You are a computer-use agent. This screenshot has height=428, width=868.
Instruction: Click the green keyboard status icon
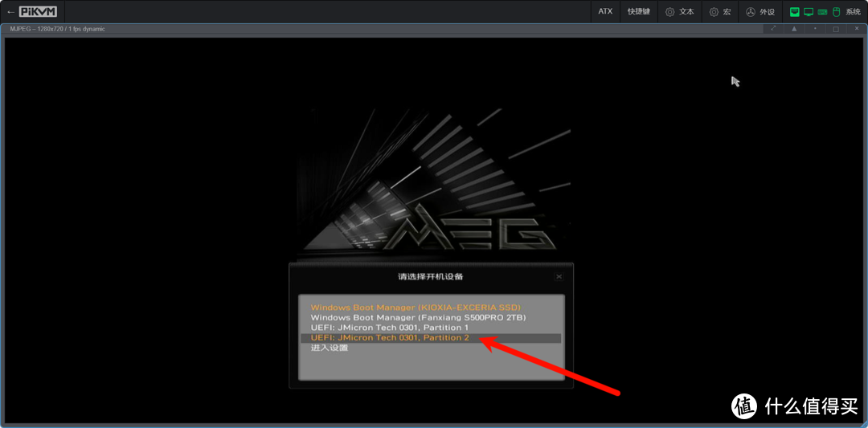(x=822, y=12)
